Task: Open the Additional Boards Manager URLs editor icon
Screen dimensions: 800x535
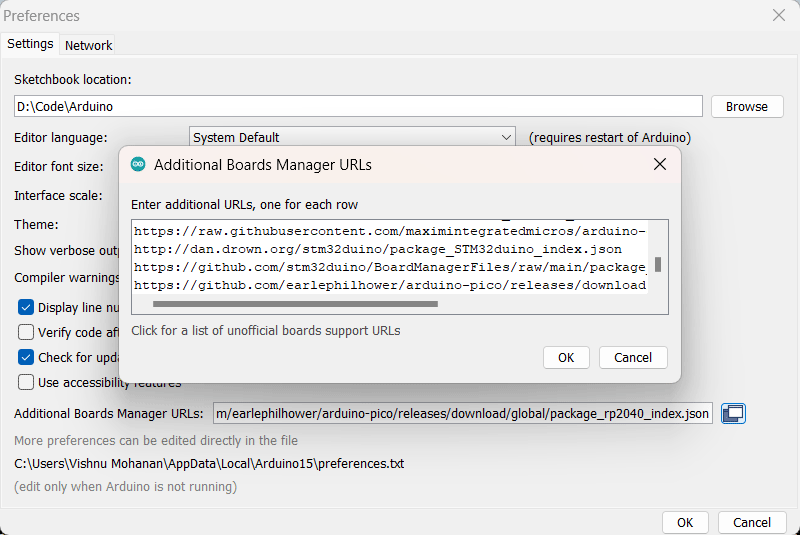Action: [x=733, y=413]
